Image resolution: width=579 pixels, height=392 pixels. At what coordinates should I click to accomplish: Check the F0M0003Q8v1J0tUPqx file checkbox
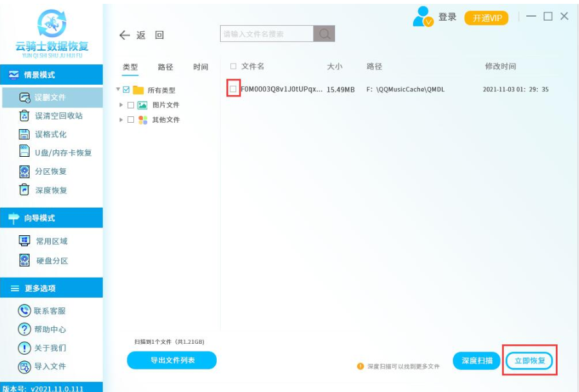pos(234,89)
